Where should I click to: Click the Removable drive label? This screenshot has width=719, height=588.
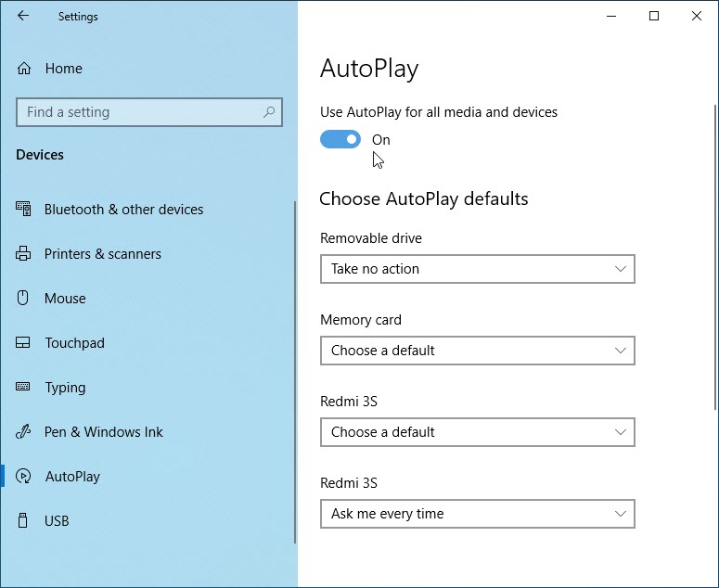pos(371,238)
